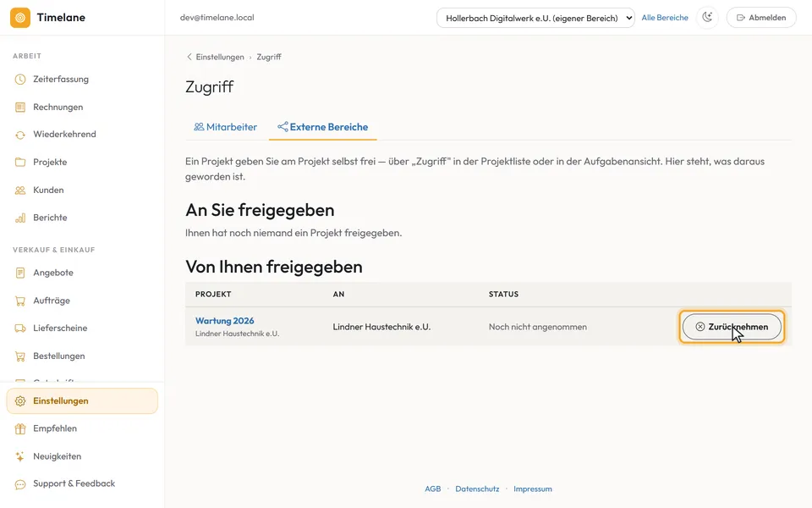
Task: Click the STATUS column header
Action: [x=503, y=294]
